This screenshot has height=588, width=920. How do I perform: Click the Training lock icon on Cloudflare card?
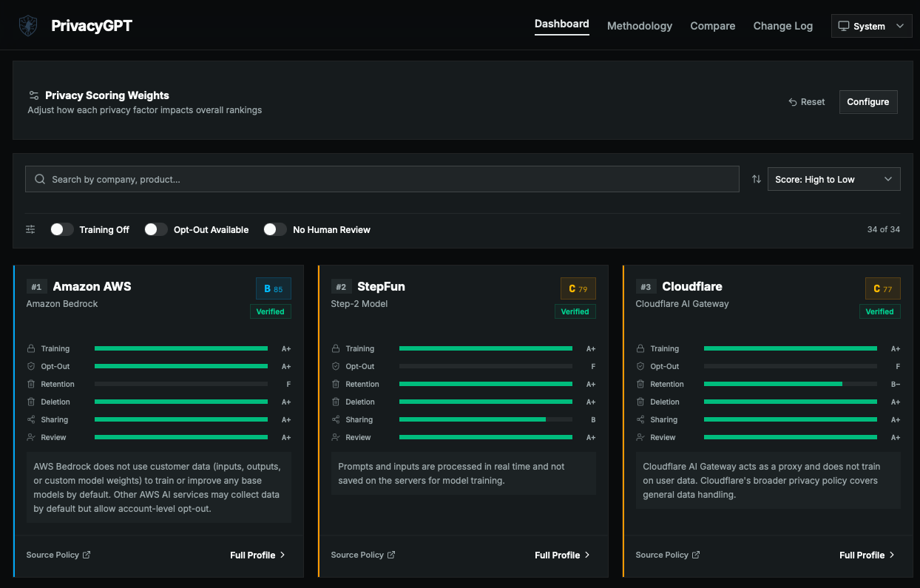point(640,348)
